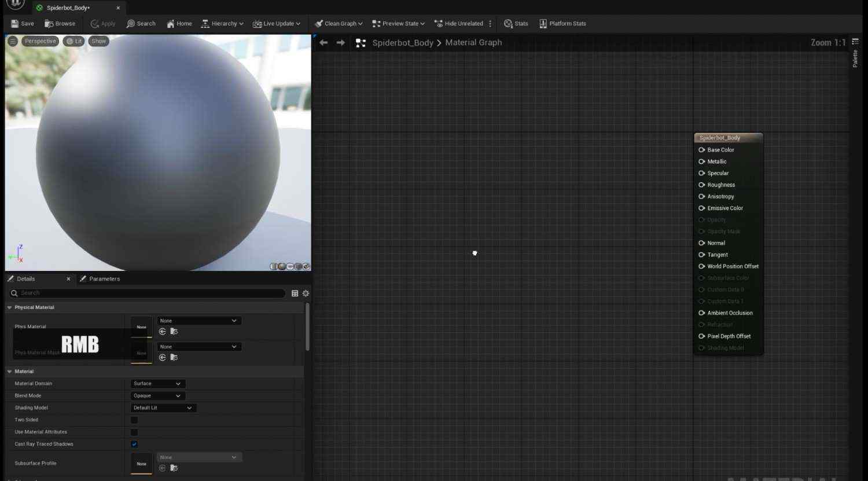Select the Details tab
Viewport: 868px width, 481px height.
(25, 279)
